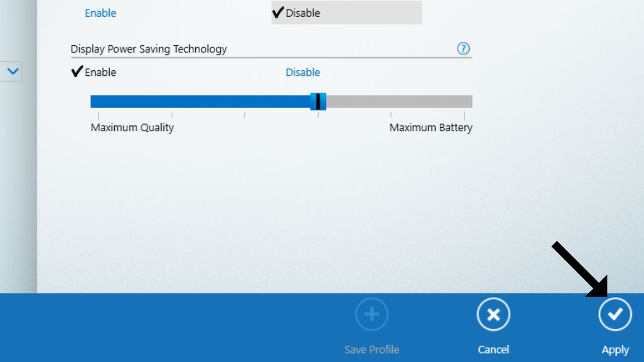Click the Cancel label text

(x=493, y=349)
